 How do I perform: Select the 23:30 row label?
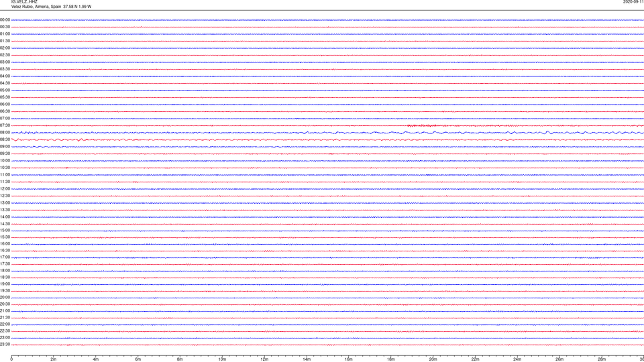click(5, 345)
